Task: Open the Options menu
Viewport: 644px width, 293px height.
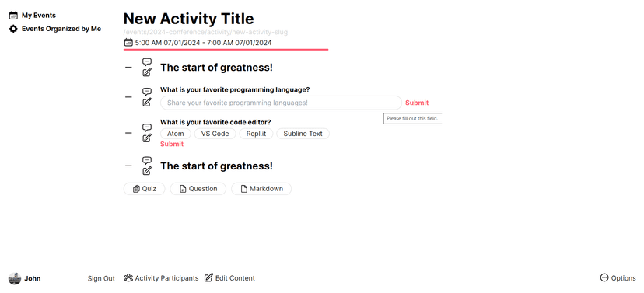Action: point(618,278)
